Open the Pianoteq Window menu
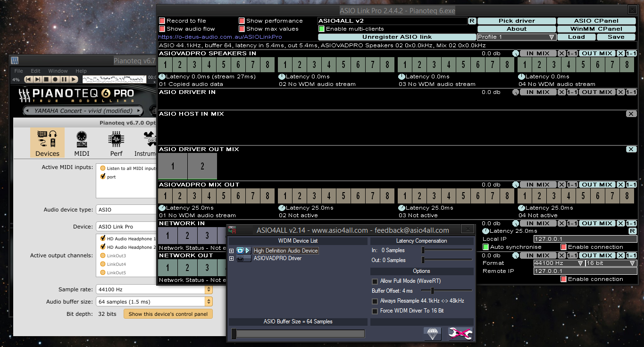This screenshot has height=347, width=644. click(x=58, y=71)
